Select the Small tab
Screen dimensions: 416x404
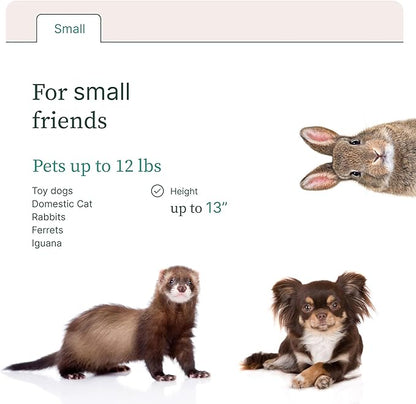(69, 29)
